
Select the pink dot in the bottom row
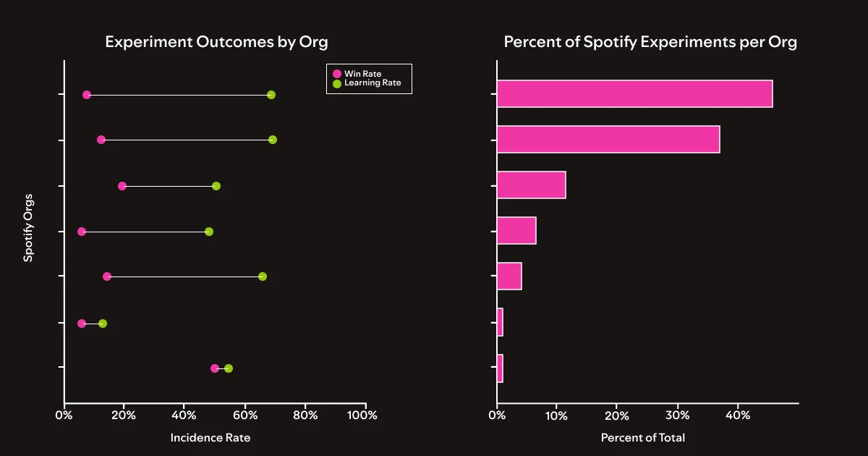tap(215, 368)
